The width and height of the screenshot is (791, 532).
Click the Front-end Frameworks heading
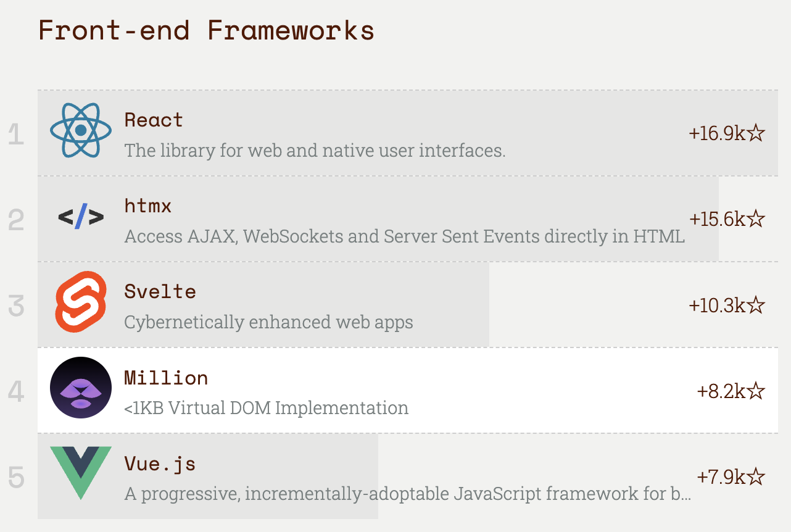pos(206,30)
